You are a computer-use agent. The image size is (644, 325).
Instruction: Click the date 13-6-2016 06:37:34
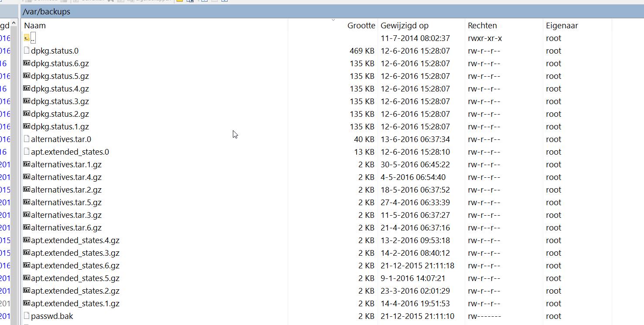click(x=415, y=139)
